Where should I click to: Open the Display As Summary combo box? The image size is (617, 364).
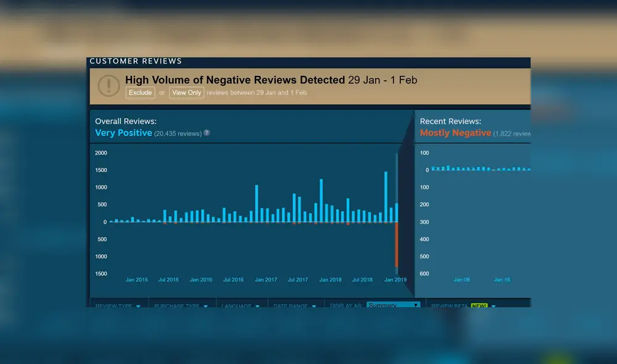pos(393,305)
